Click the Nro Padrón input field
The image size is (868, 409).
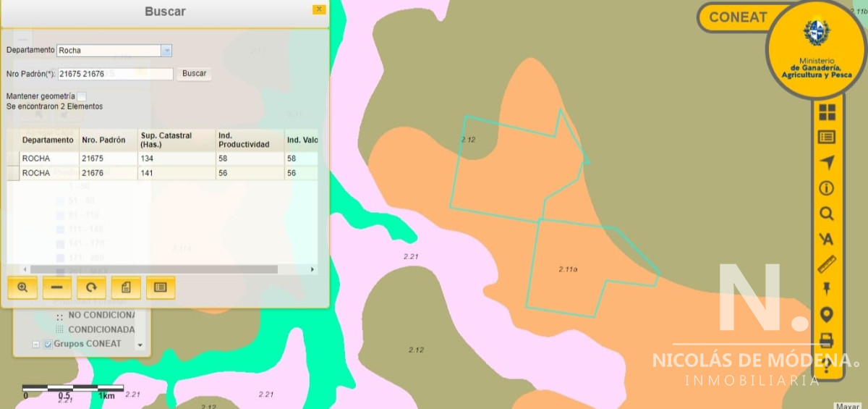[116, 74]
